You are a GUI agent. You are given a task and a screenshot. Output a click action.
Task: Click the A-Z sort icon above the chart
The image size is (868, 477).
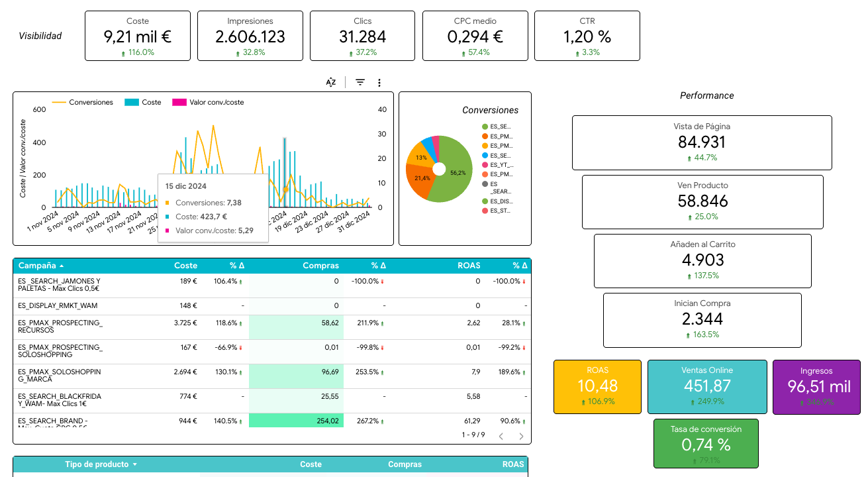[331, 82]
